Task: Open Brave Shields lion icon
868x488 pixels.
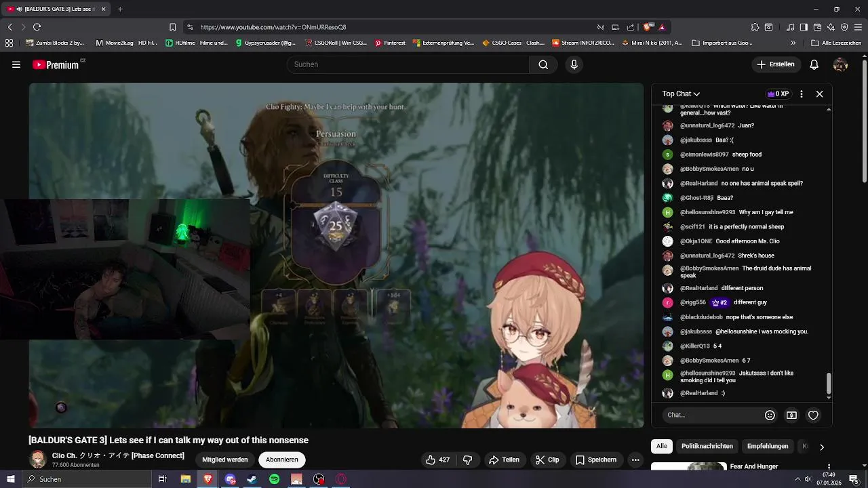Action: coord(648,27)
